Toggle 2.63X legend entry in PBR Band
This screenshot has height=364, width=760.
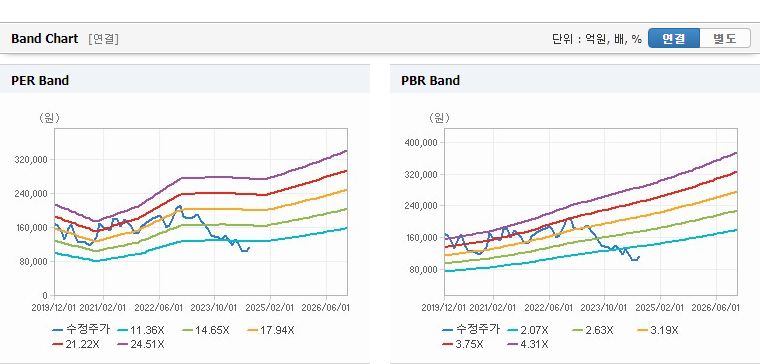click(593, 331)
